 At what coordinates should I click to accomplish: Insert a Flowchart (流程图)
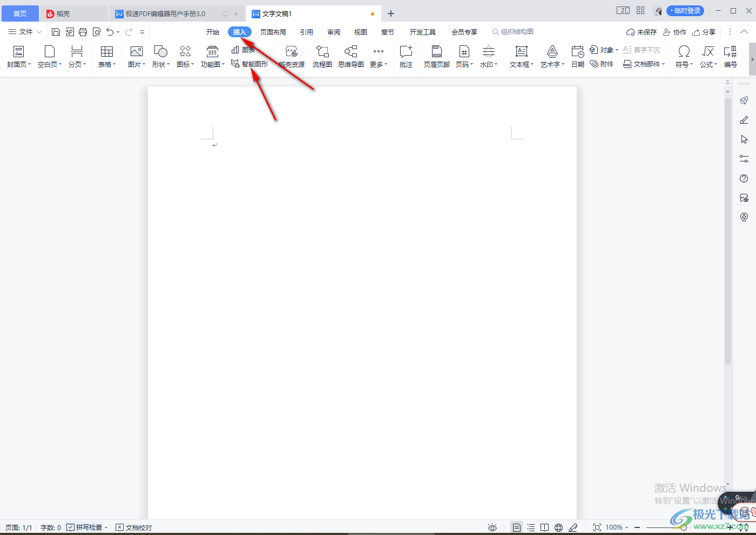click(322, 57)
